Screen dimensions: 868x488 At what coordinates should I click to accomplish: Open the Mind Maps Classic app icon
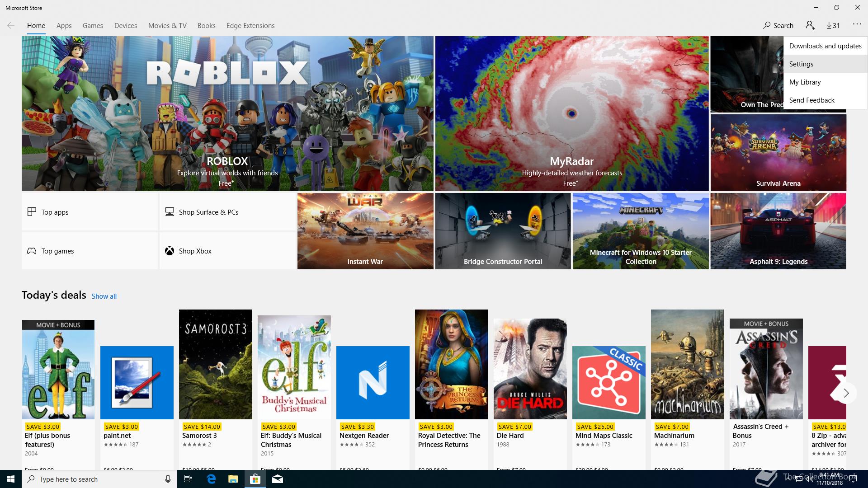coord(609,382)
